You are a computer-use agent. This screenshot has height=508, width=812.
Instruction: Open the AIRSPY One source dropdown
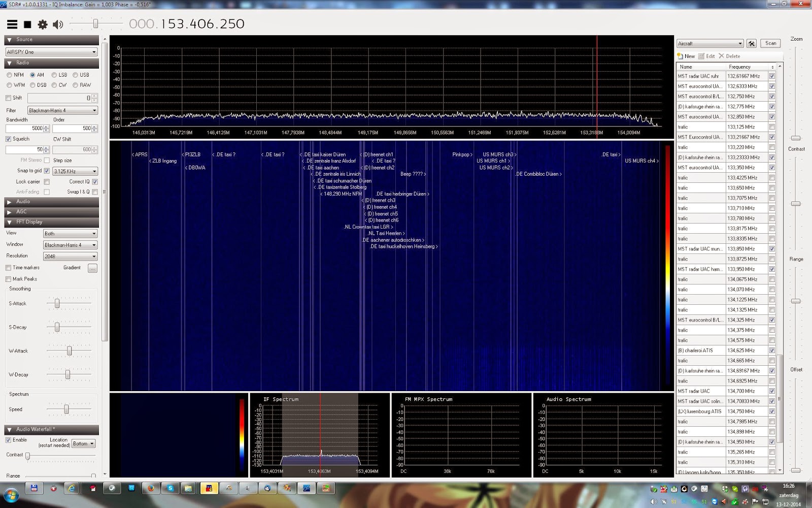[51, 52]
